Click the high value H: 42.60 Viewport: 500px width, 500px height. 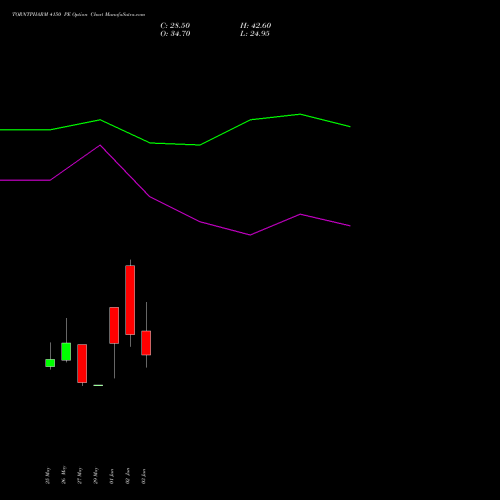255,26
